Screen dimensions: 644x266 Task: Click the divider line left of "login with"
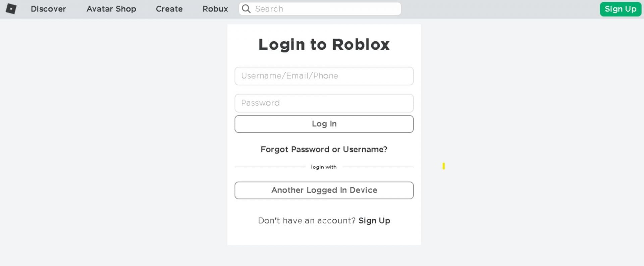pyautogui.click(x=270, y=167)
